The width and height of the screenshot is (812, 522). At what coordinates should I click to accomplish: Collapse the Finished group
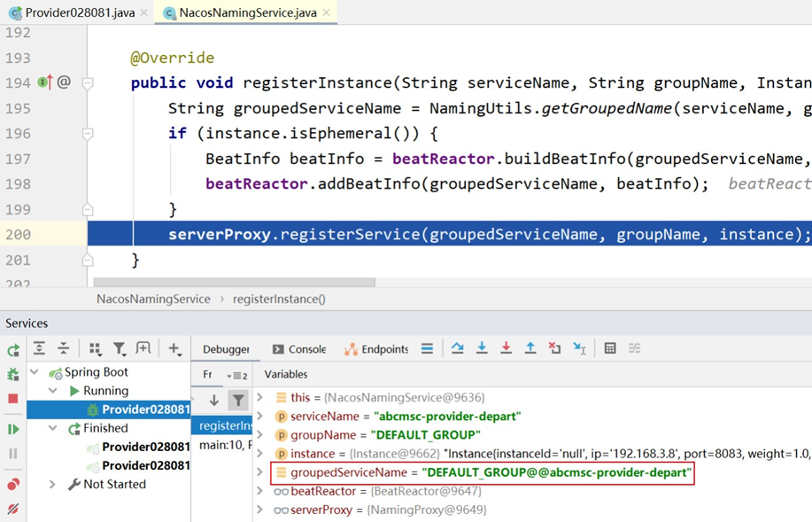point(53,428)
